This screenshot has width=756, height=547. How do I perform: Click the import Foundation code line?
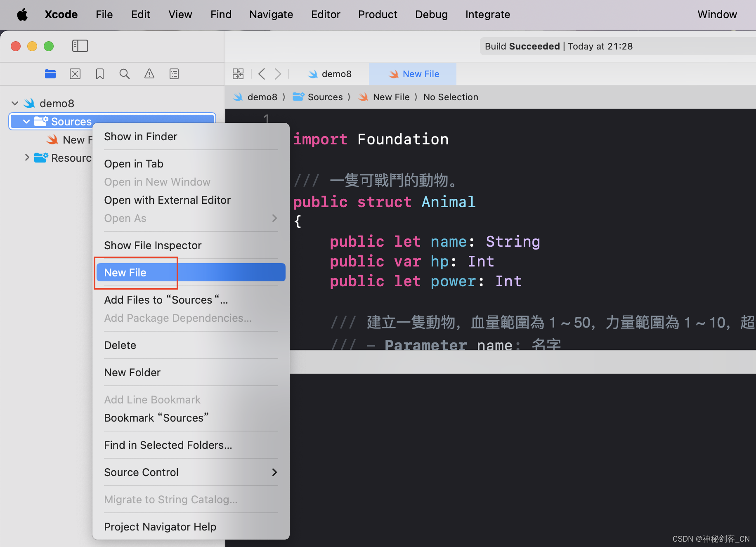pos(371,139)
